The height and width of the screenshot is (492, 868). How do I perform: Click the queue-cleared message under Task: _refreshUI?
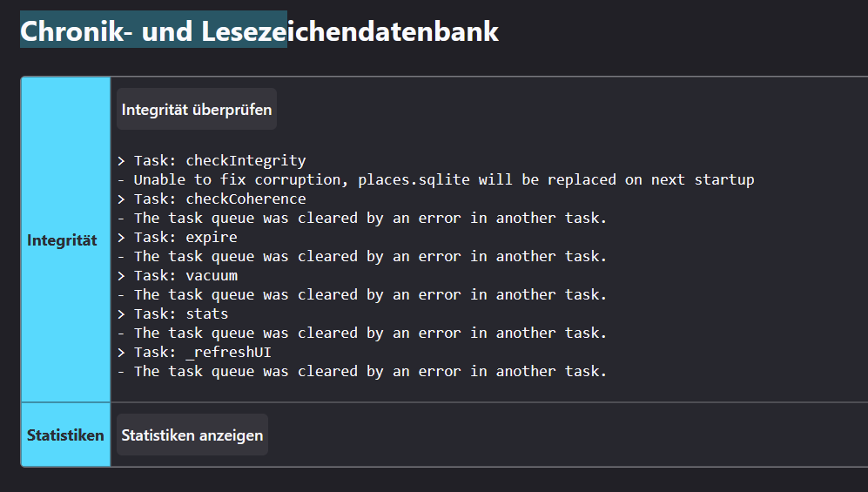click(361, 371)
